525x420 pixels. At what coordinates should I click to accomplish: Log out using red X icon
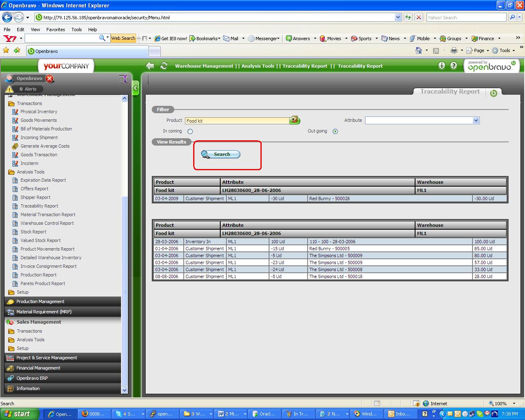(x=50, y=79)
